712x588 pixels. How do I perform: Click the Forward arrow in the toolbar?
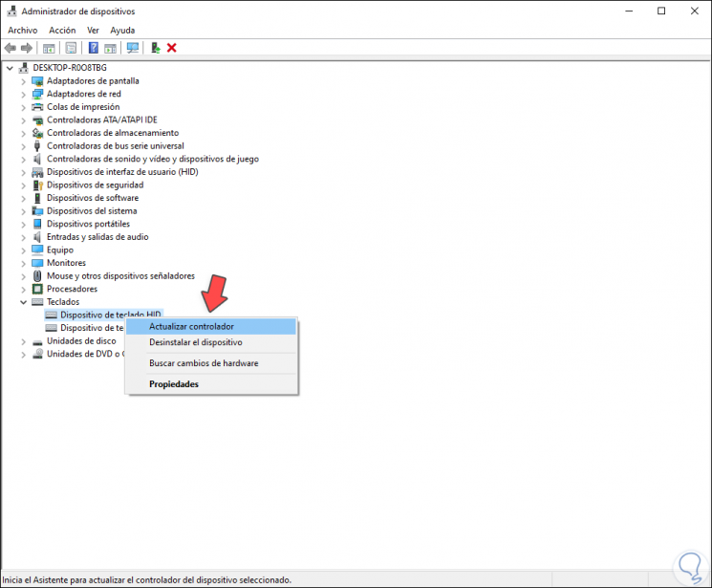click(27, 48)
